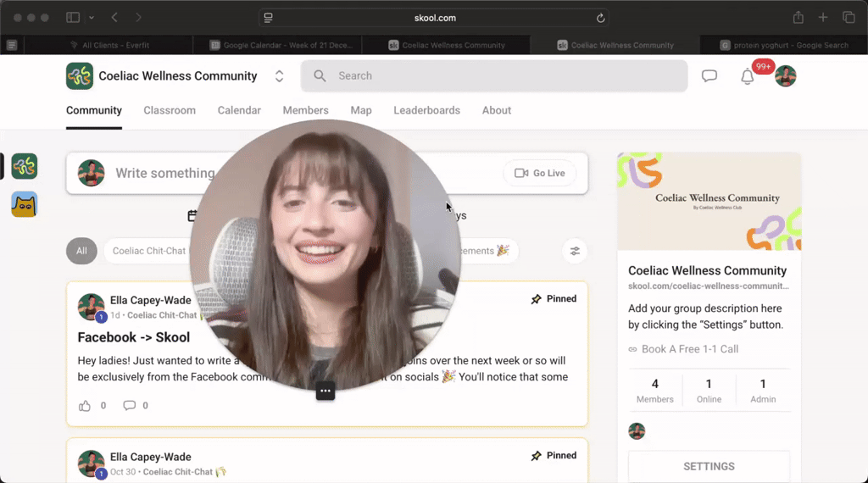Like the Facebook -> Skool post

[84, 406]
